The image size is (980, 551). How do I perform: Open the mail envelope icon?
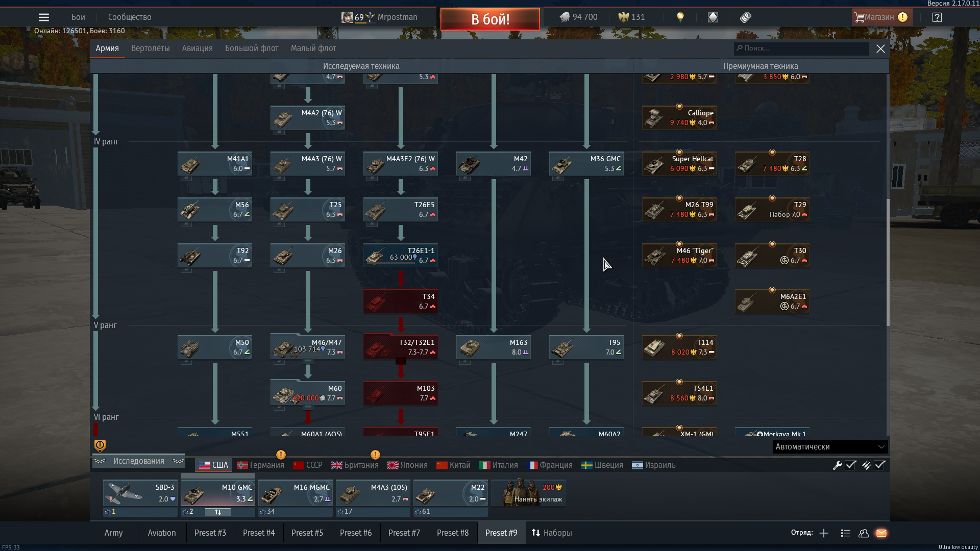point(881,533)
